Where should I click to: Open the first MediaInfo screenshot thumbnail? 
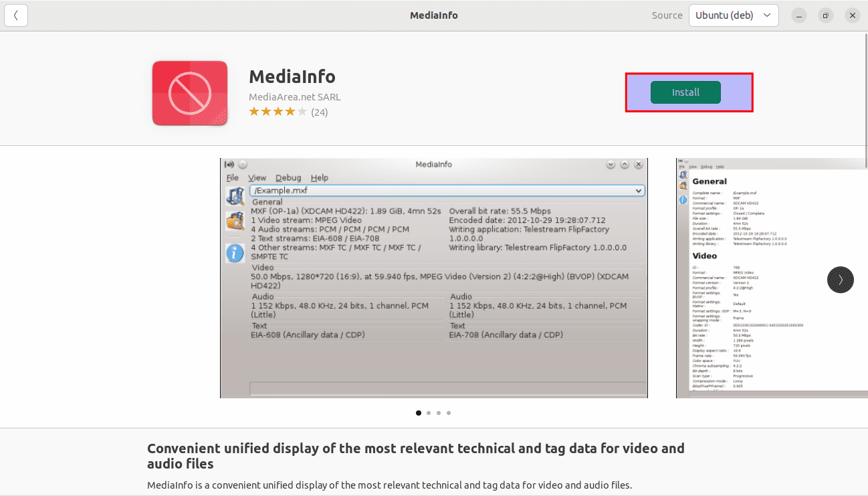point(434,278)
